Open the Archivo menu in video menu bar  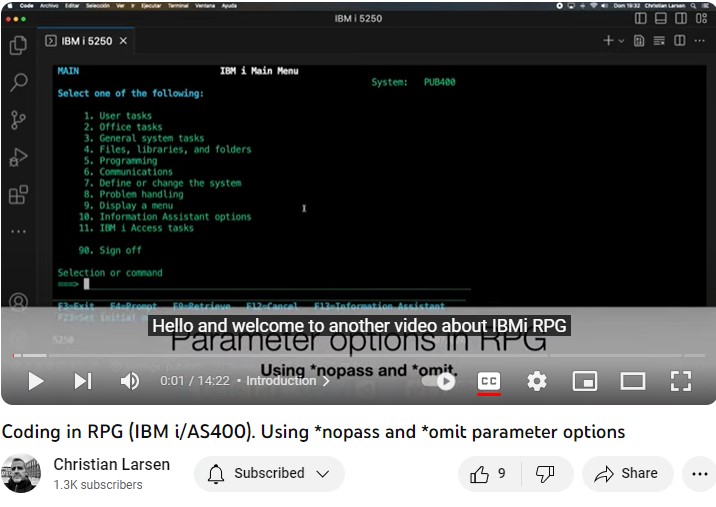coord(49,6)
